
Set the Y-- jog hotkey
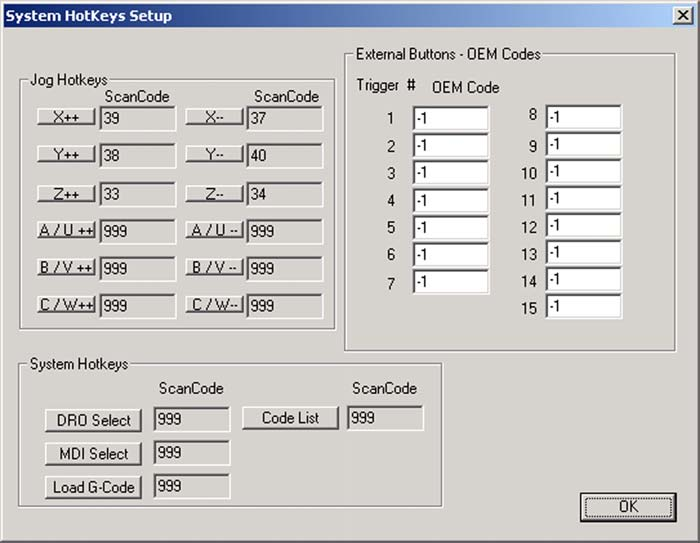214,154
